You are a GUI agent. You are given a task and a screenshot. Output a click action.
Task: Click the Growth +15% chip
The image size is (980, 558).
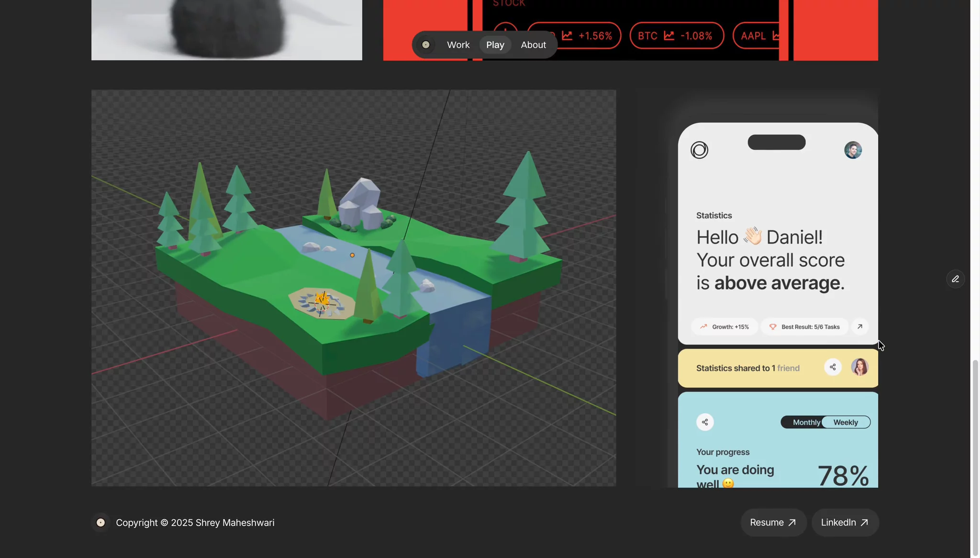pyautogui.click(x=724, y=327)
